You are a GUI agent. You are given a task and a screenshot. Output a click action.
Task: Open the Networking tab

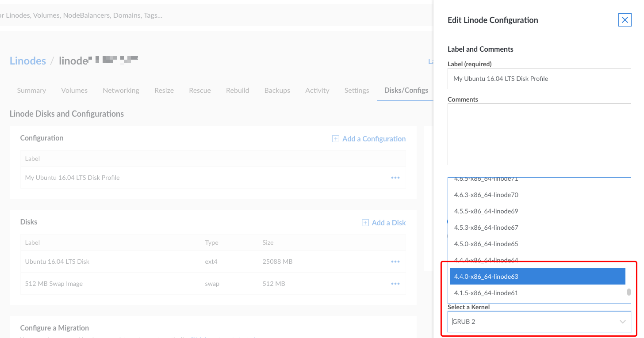pos(121,90)
